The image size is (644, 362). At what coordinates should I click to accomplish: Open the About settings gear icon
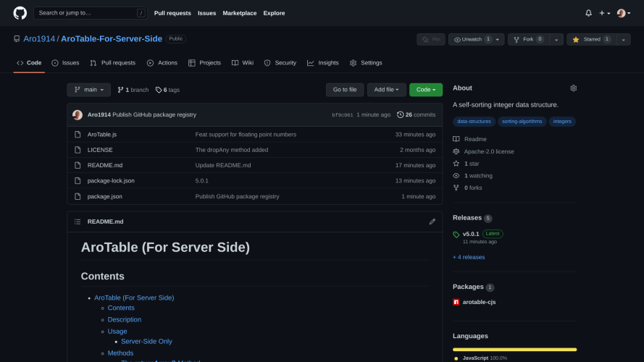click(573, 88)
